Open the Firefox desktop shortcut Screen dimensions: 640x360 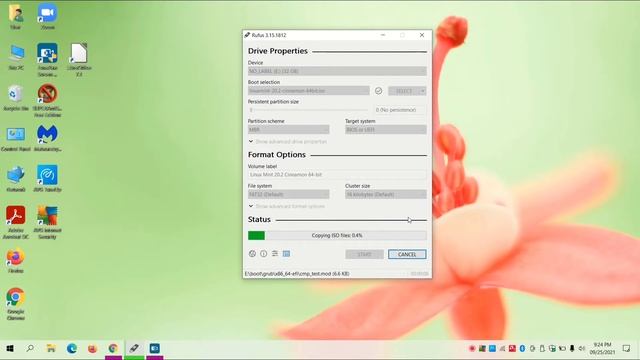(x=16, y=260)
